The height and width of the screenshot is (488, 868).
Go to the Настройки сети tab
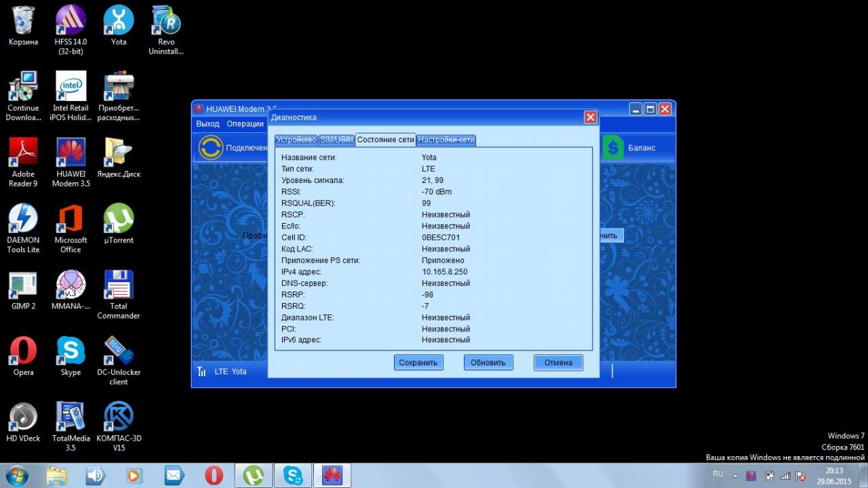pyautogui.click(x=446, y=140)
